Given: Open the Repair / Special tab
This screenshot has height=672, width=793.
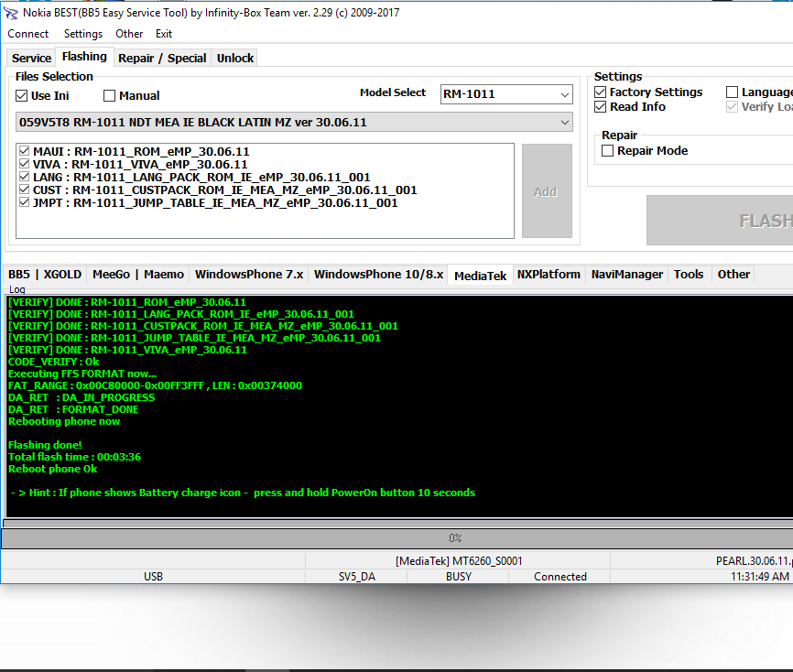Looking at the screenshot, I should (x=162, y=59).
